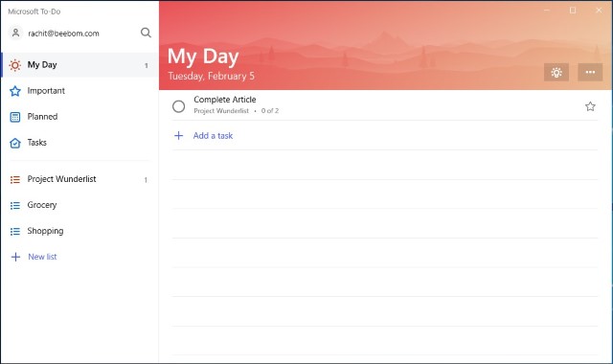Click the Add a task field
Screen dimensions: 613x364
[x=385, y=136]
